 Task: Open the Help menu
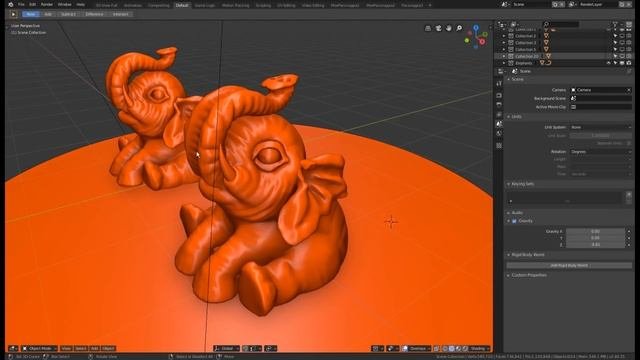click(x=80, y=4)
